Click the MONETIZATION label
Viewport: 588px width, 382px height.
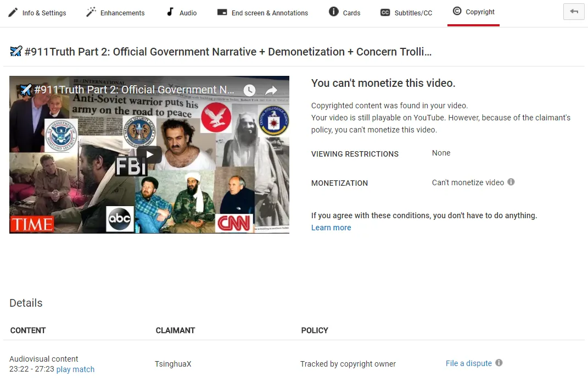pos(339,184)
